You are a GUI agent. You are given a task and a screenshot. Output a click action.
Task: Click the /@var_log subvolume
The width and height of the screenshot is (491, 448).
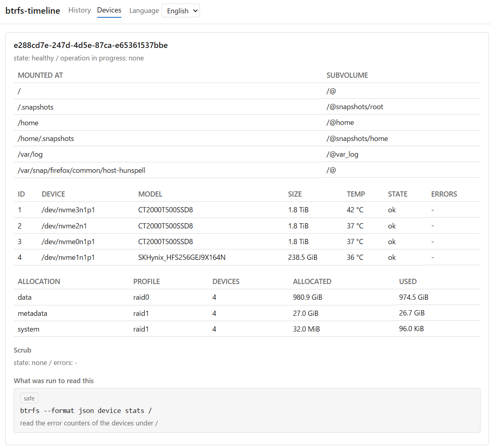tap(342, 154)
